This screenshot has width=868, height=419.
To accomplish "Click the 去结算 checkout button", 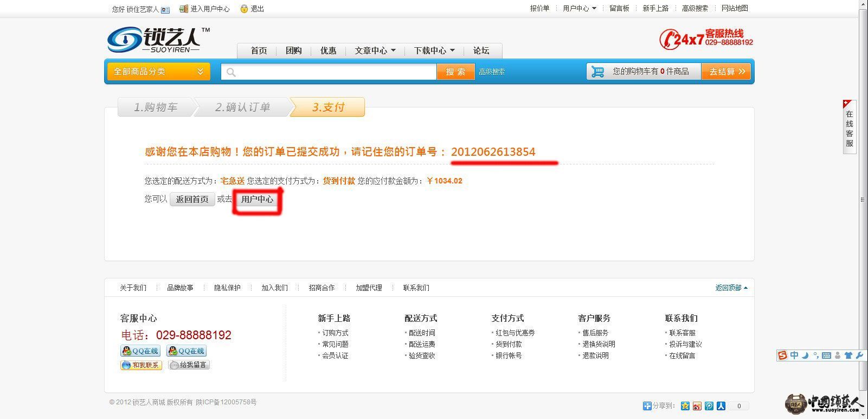I will [726, 72].
